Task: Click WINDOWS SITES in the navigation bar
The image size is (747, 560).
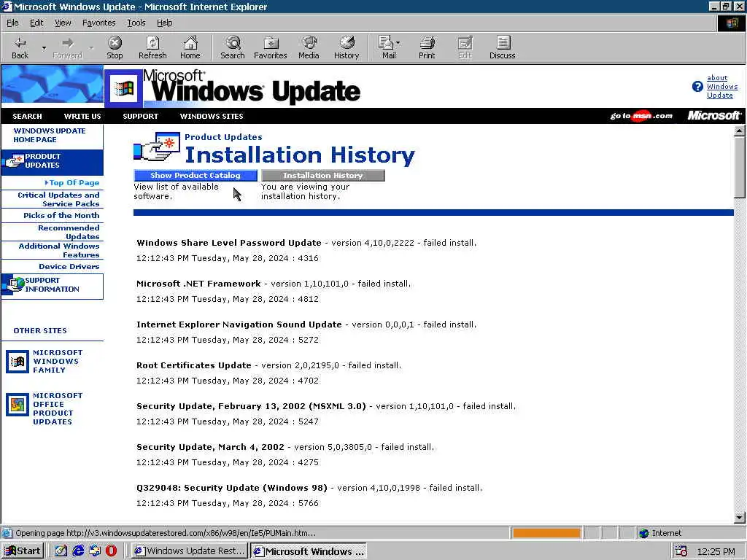Action: click(x=212, y=116)
